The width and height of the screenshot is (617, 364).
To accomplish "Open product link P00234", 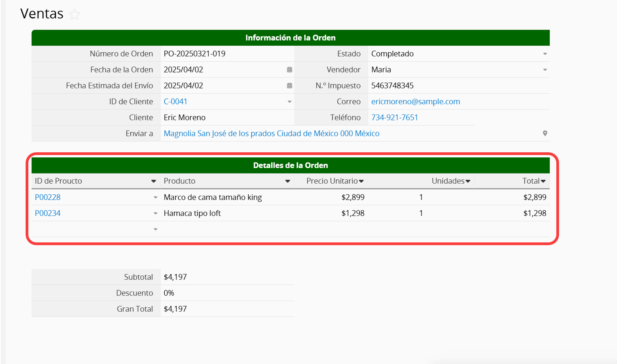I will coord(48,213).
